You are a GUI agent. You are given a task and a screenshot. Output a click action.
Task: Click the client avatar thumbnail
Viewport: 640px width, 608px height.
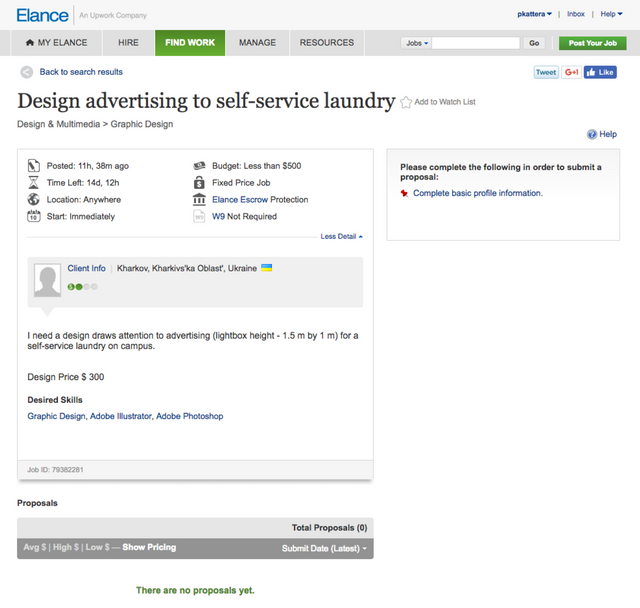(47, 280)
